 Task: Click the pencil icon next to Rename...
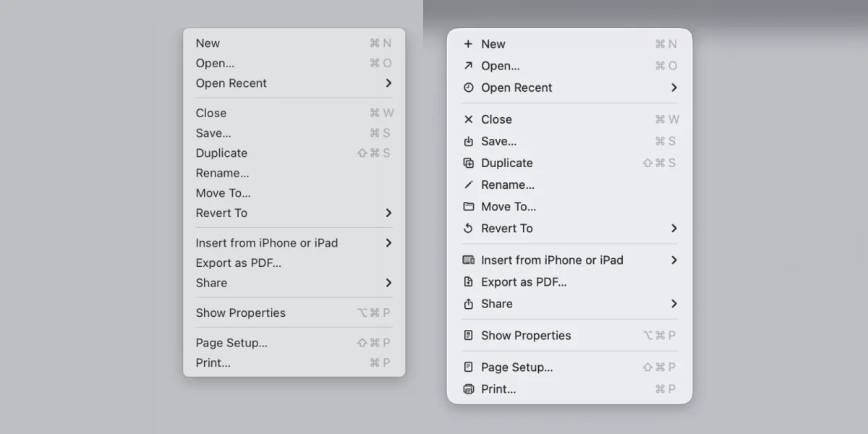click(x=469, y=184)
